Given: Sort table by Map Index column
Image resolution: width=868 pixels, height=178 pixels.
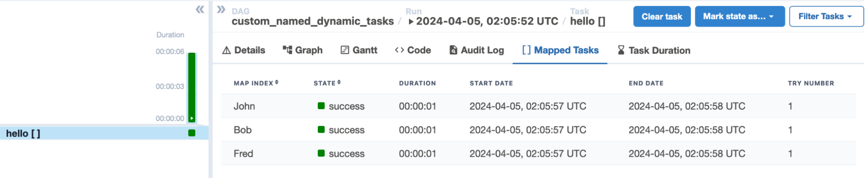Looking at the screenshot, I should pyautogui.click(x=256, y=83).
